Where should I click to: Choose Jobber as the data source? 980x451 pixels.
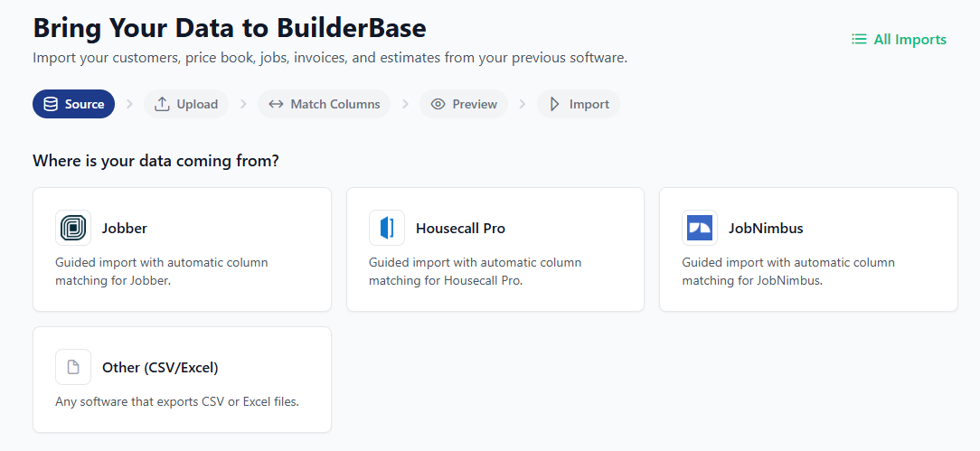coord(182,249)
